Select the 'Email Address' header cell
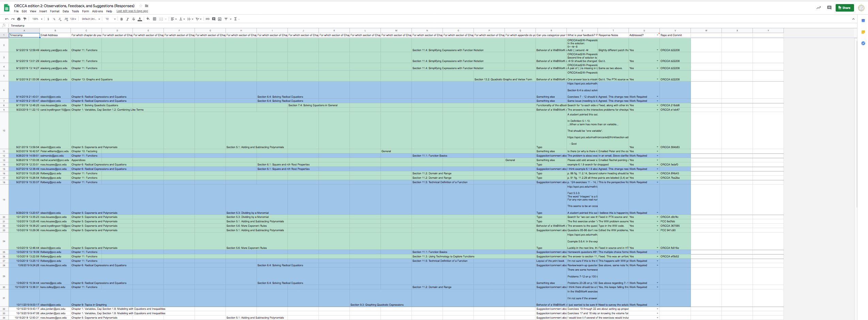868x320 pixels. (x=55, y=35)
